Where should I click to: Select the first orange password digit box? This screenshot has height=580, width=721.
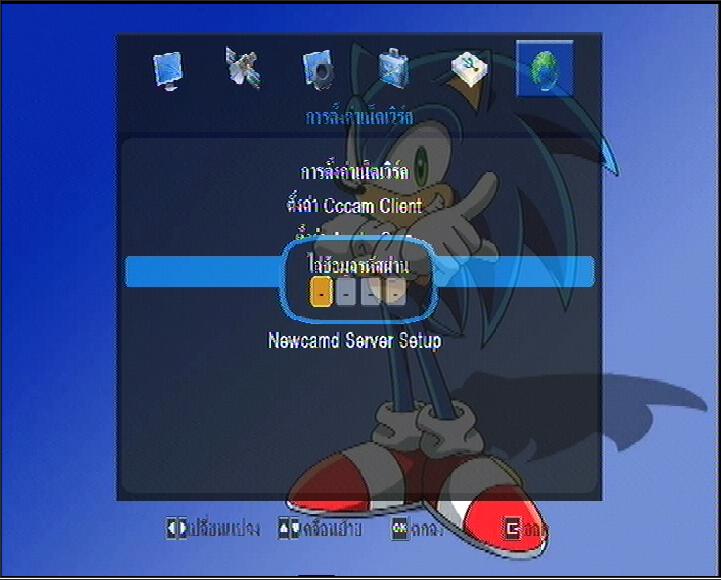[321, 292]
